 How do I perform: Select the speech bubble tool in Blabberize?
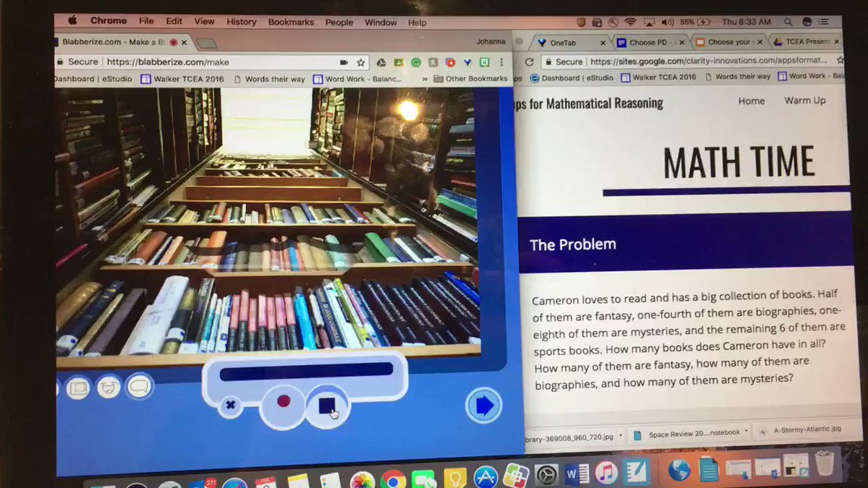pos(140,388)
